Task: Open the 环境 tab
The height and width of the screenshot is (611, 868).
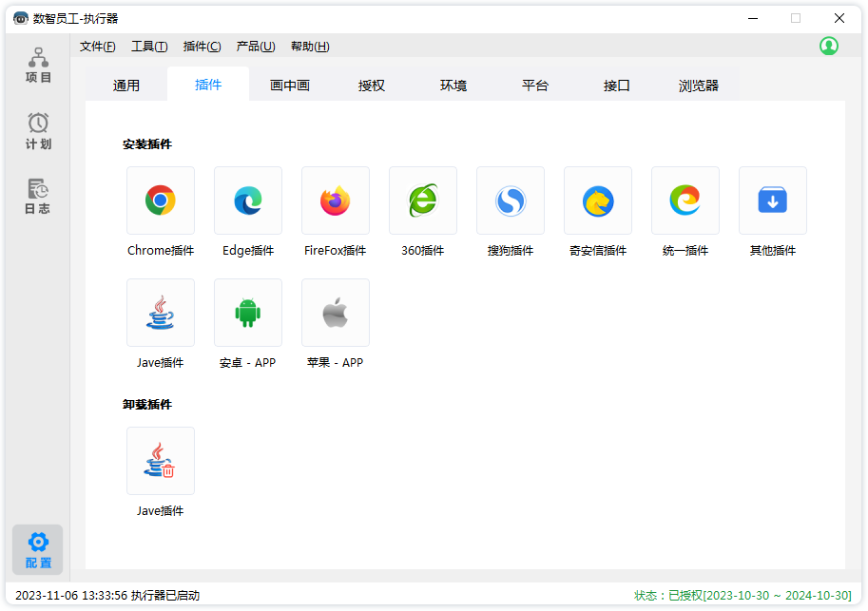Action: click(453, 86)
